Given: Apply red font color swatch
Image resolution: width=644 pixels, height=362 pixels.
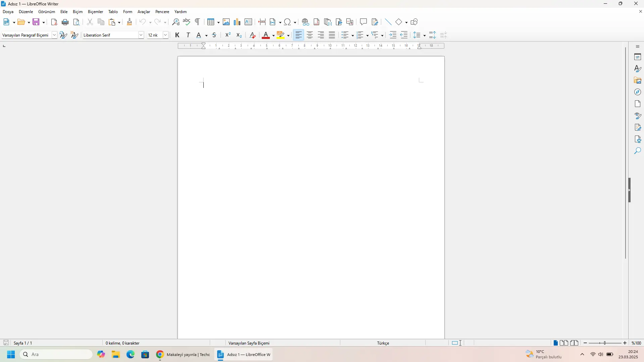Looking at the screenshot, I should point(266,35).
